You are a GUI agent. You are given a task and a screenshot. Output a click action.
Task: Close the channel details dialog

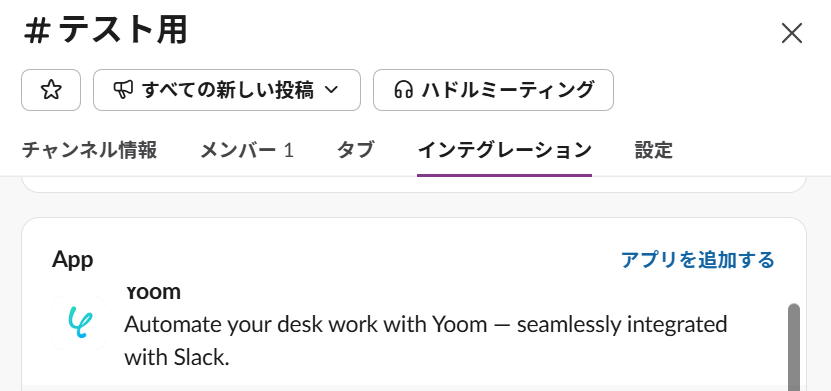point(792,33)
